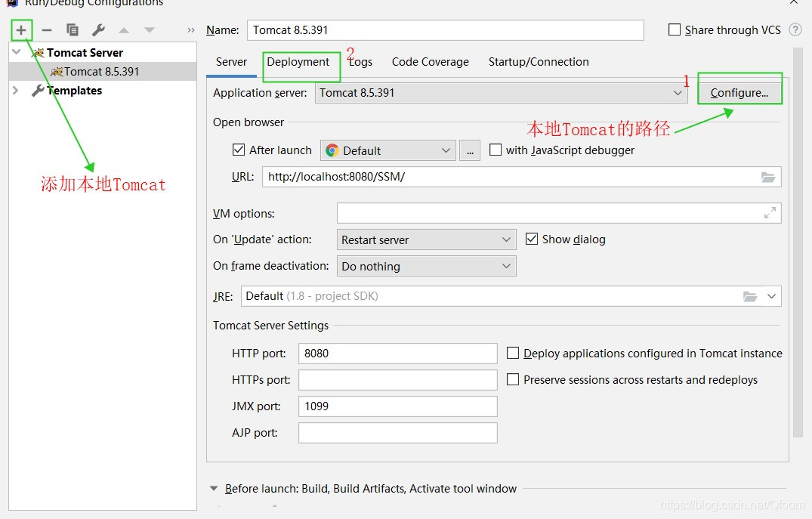Remove configuration using minus icon
This screenshot has height=519, width=812.
click(x=47, y=30)
